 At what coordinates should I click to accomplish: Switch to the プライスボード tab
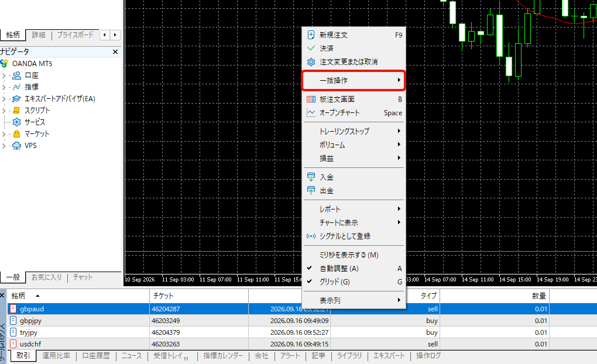(x=76, y=35)
